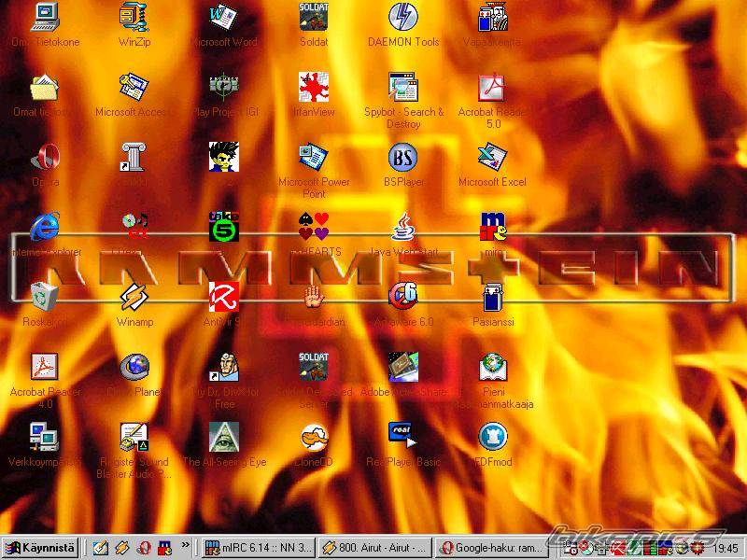Select the Winamp icon on the desktop

[134, 297]
